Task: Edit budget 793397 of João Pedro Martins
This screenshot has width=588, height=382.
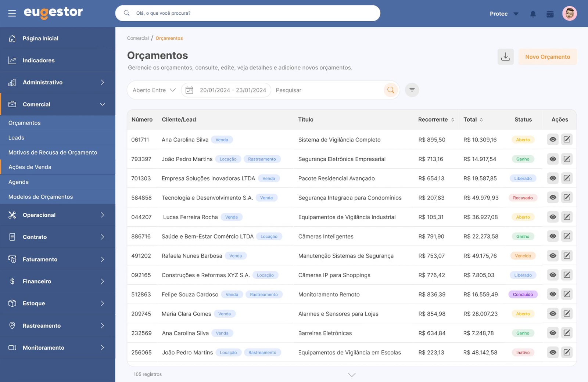Action: pos(567,159)
